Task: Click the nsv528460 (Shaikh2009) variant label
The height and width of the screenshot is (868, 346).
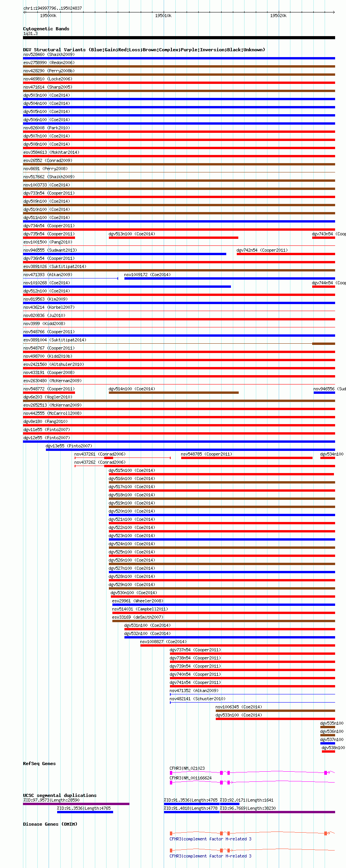Action: click(x=49, y=54)
